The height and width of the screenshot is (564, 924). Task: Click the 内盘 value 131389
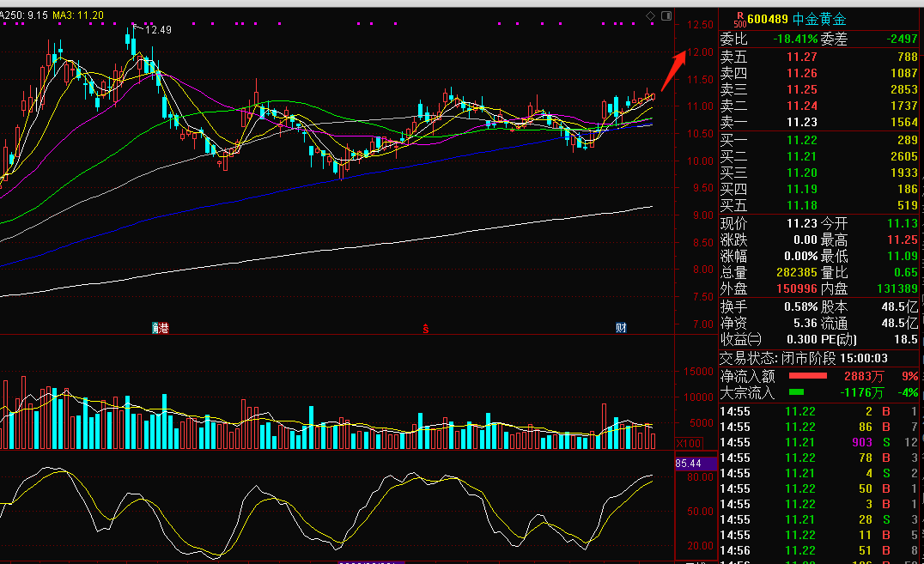coord(897,289)
